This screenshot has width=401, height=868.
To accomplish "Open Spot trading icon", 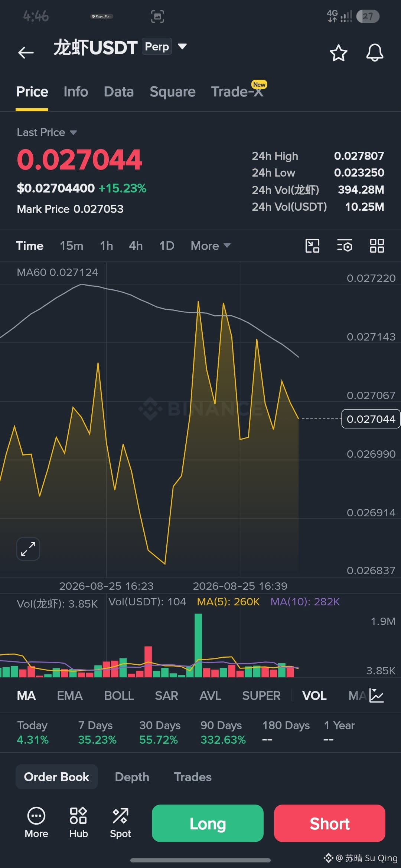I will tap(120, 823).
